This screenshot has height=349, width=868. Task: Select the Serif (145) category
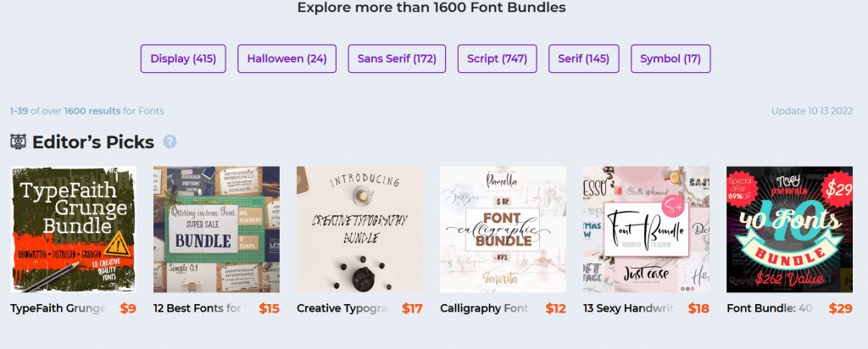[583, 58]
